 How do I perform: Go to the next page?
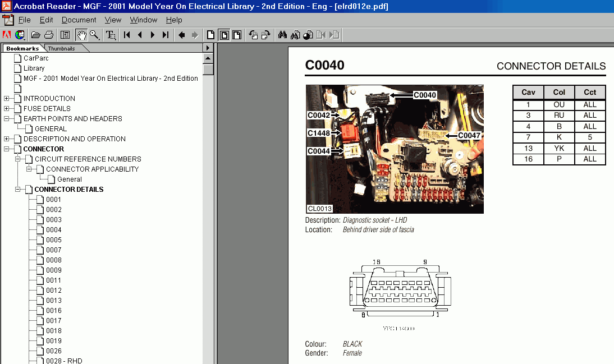pyautogui.click(x=153, y=35)
